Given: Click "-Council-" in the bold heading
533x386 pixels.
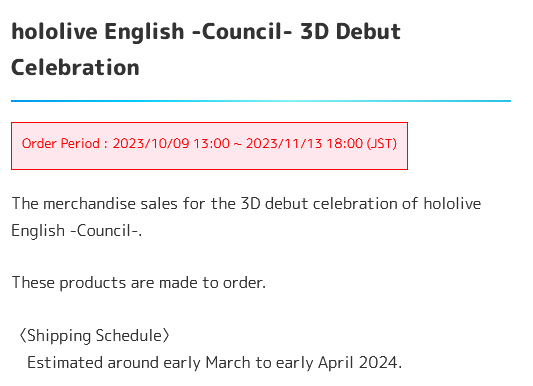Looking at the screenshot, I should click(242, 32).
